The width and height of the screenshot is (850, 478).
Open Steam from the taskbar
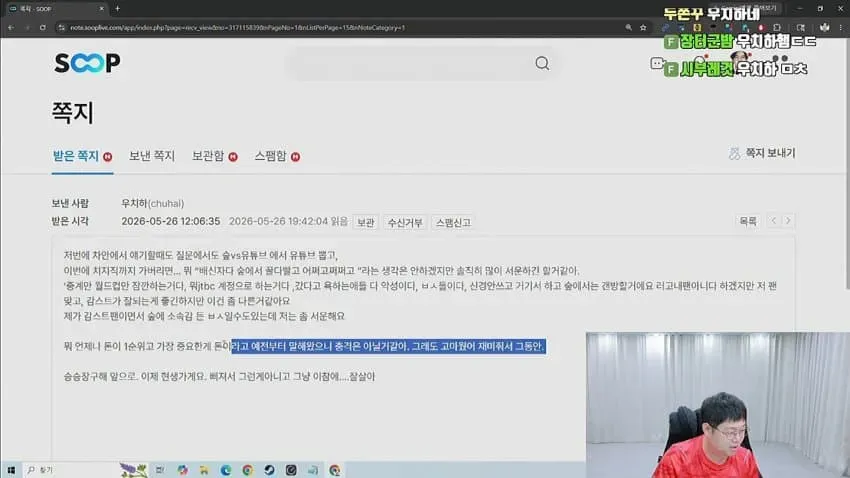(269, 470)
